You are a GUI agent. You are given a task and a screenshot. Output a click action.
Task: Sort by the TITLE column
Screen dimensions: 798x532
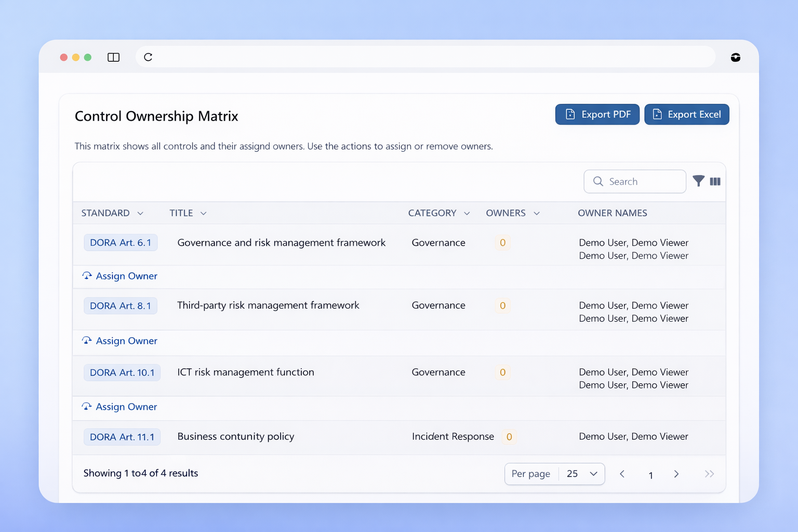coord(188,213)
